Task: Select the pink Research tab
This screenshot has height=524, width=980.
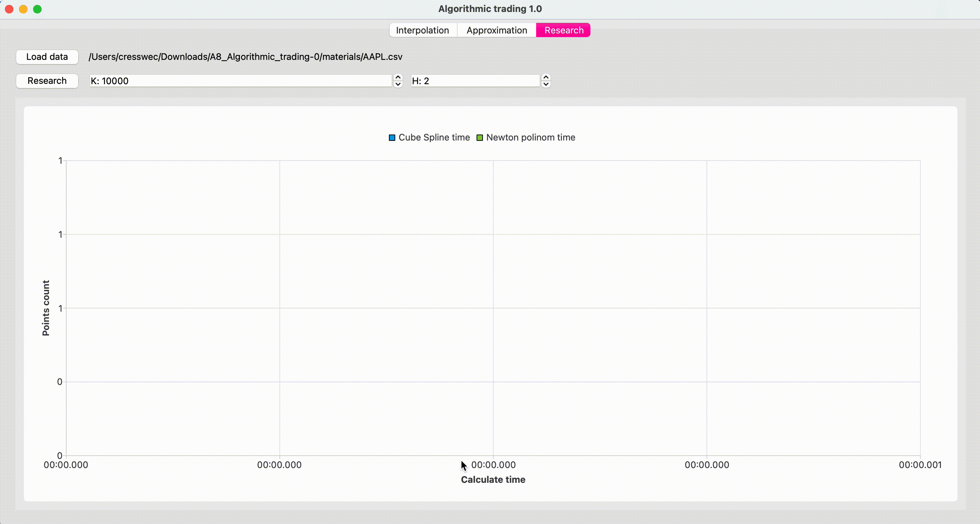Action: tap(563, 30)
